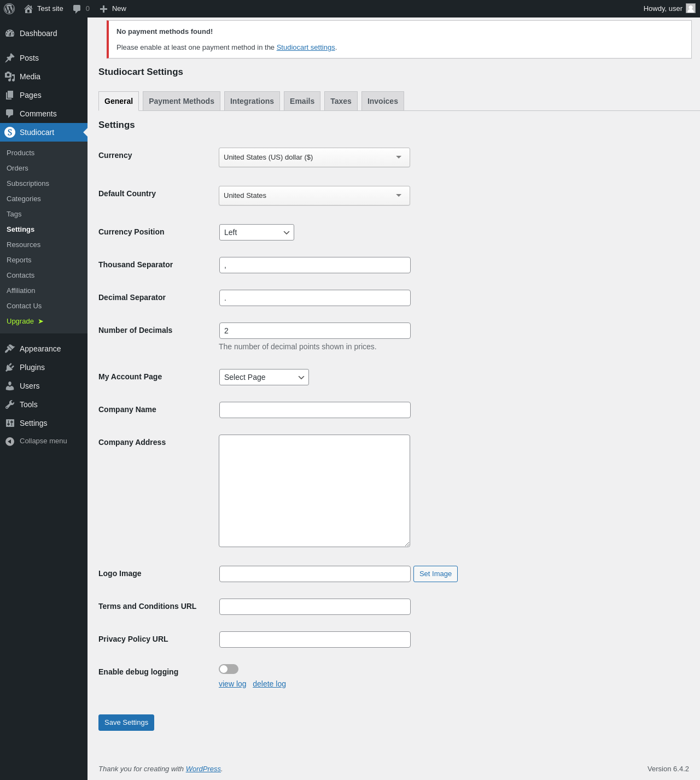This screenshot has height=780, width=700.
Task: Focus the Privacy Policy URL field
Action: click(315, 640)
